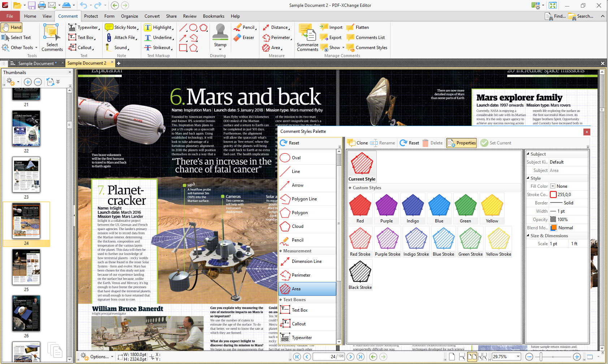608x364 pixels.
Task: Click Reset in the styles toolbar
Action: [x=409, y=143]
